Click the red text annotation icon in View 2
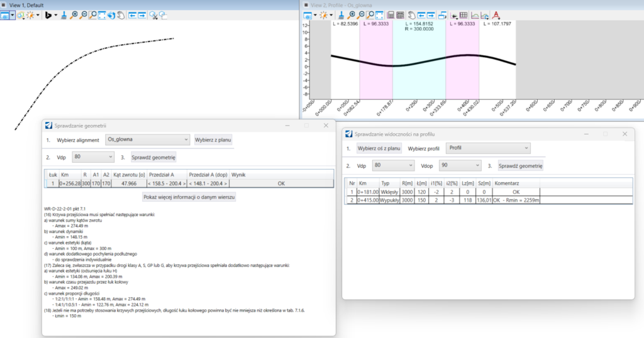 [496, 14]
